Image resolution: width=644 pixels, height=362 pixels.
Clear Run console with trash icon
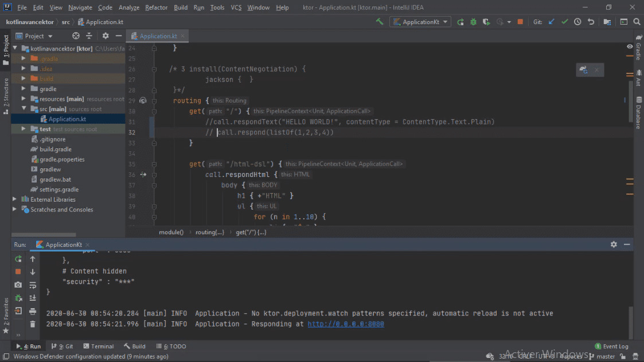tap(33, 324)
